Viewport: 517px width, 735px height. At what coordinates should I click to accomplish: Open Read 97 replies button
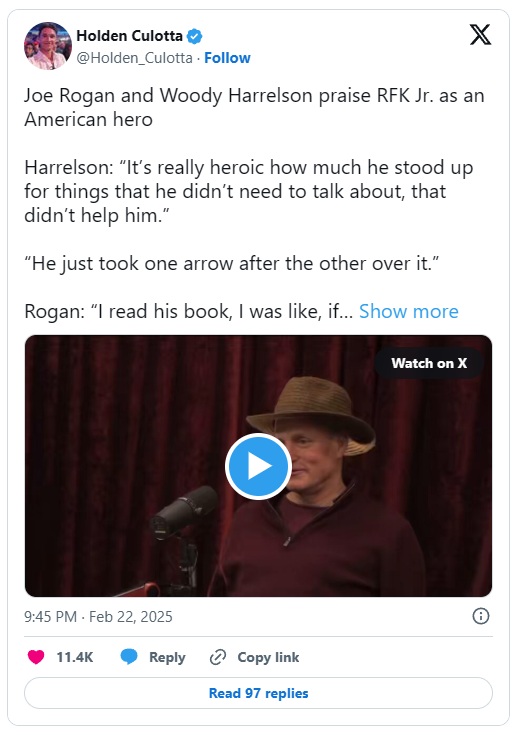pos(258,693)
